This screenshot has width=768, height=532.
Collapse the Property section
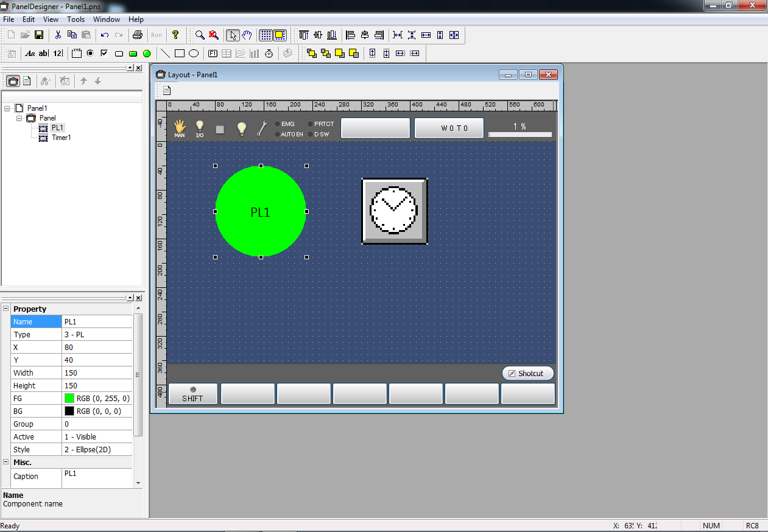[5, 309]
